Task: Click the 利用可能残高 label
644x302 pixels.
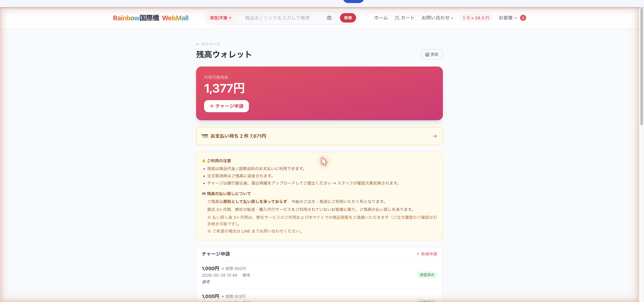Action: tap(216, 77)
